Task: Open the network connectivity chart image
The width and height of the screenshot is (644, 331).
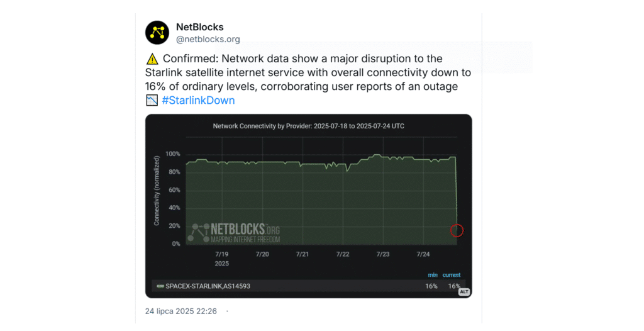Action: pyautogui.click(x=308, y=195)
